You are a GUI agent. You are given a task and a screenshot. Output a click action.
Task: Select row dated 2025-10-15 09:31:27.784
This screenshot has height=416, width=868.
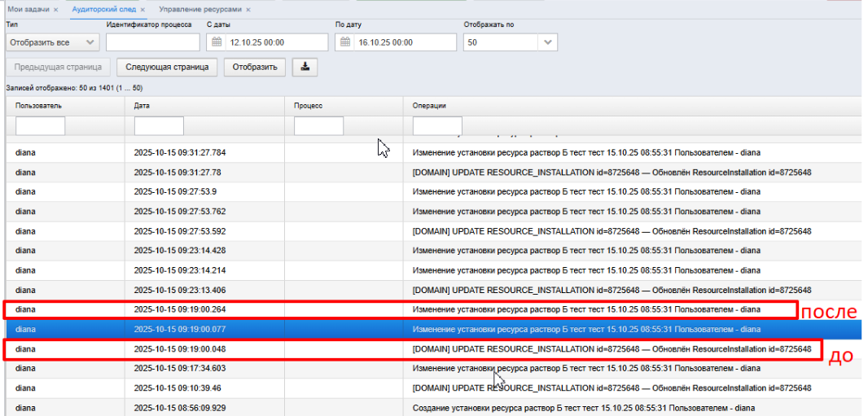pos(434,153)
